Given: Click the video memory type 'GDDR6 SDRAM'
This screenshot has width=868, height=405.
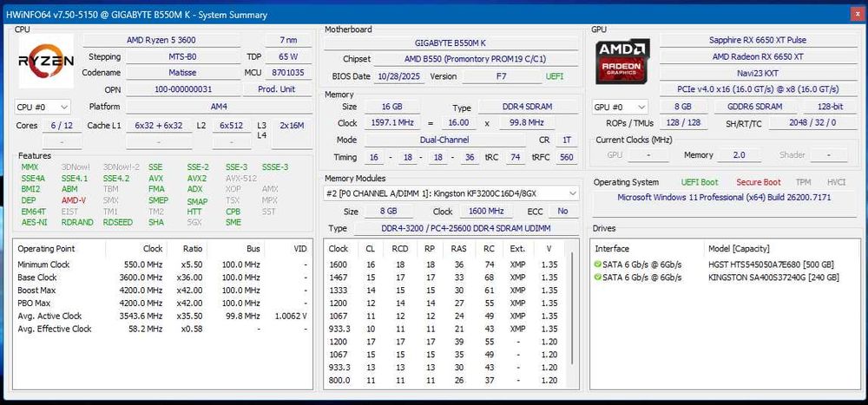Looking at the screenshot, I should [x=755, y=107].
